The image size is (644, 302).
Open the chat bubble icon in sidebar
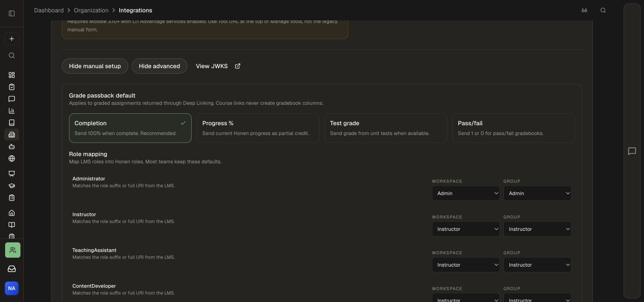click(11, 99)
